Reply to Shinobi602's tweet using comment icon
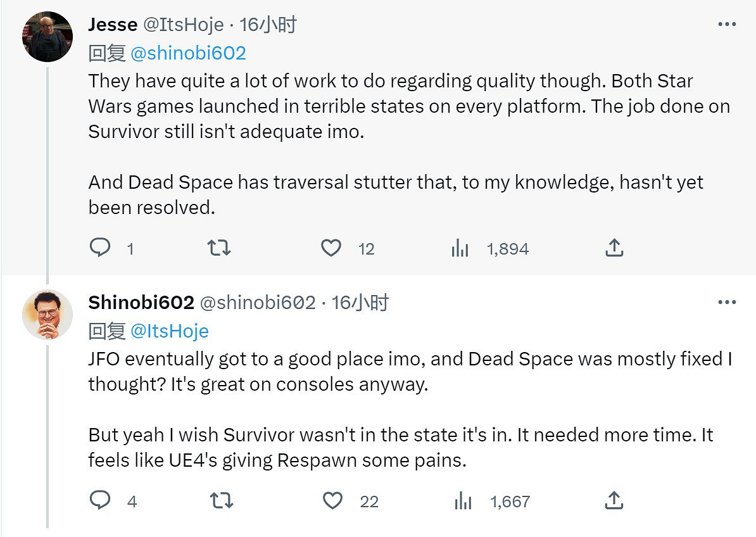The height and width of the screenshot is (537, 756). pyautogui.click(x=100, y=501)
